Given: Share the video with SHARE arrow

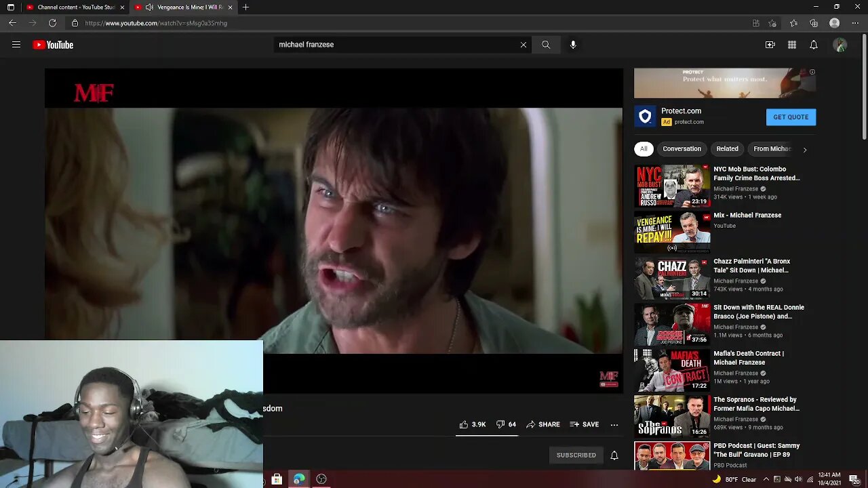Looking at the screenshot, I should tap(543, 424).
